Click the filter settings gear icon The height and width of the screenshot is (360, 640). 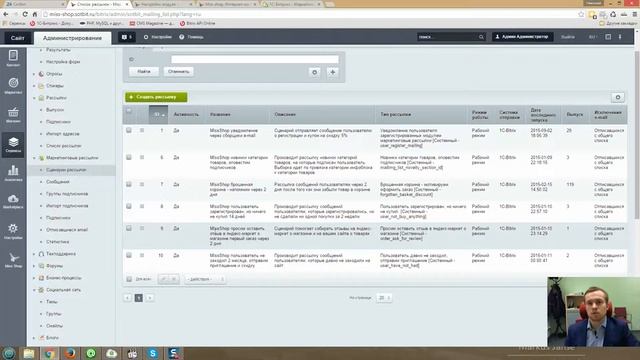314,72
